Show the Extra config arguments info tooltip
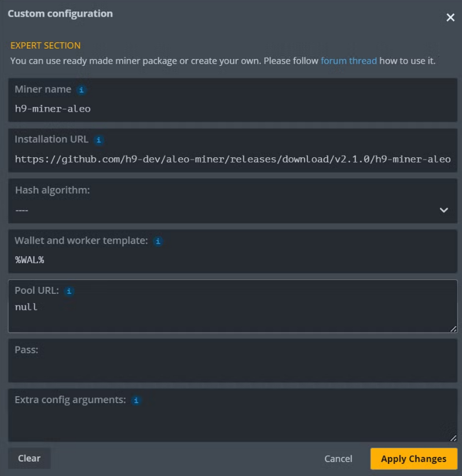The width and height of the screenshot is (462, 476). tap(136, 400)
